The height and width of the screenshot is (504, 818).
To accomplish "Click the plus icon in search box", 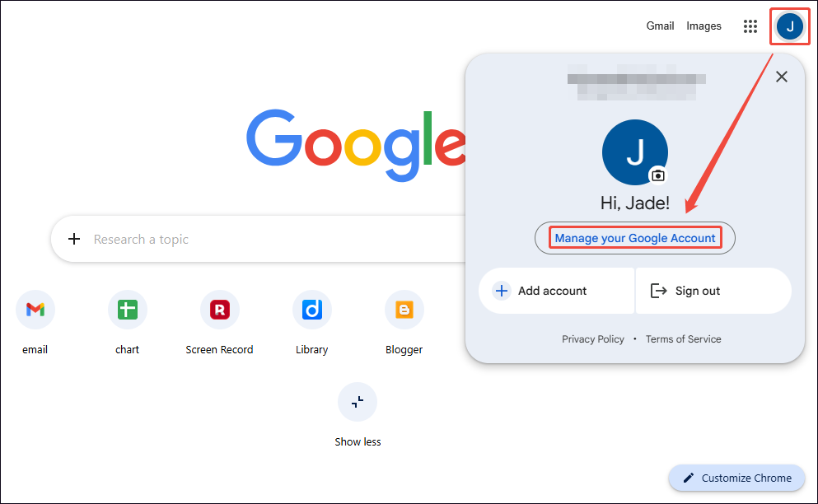I will pyautogui.click(x=74, y=239).
